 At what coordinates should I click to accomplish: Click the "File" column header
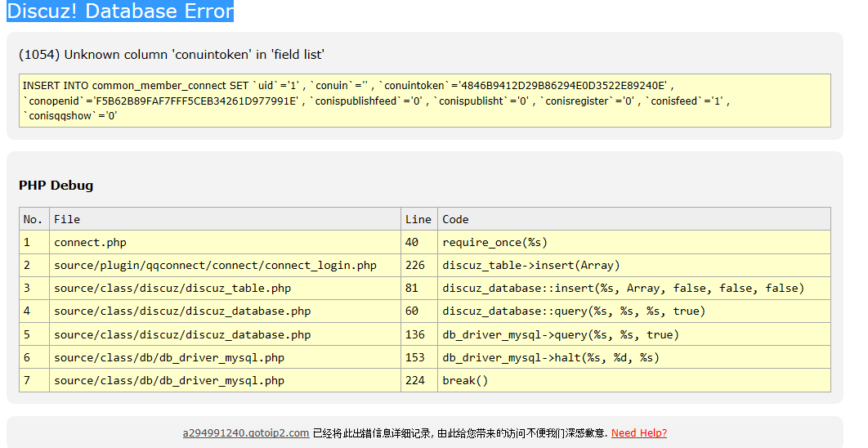pos(67,219)
